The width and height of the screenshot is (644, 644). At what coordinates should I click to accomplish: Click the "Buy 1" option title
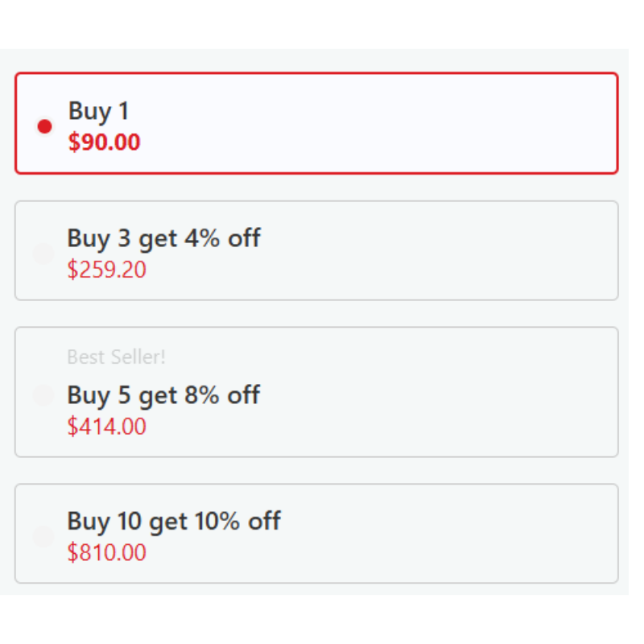[98, 111]
